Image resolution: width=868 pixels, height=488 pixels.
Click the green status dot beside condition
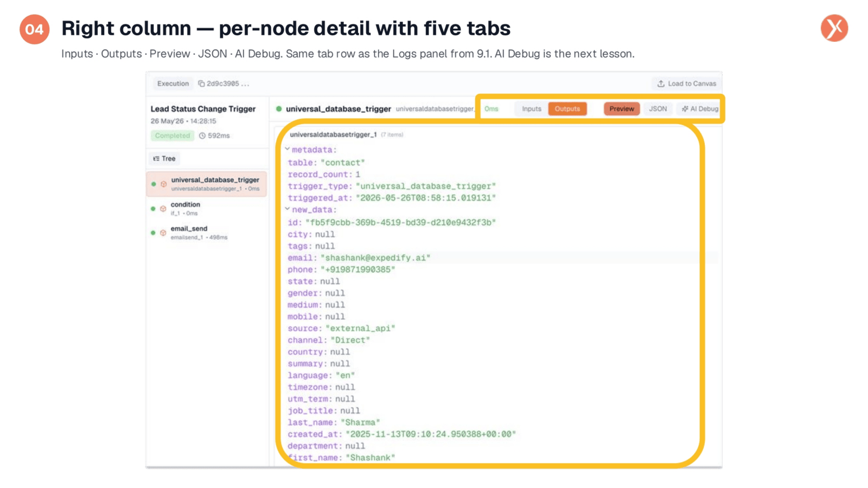(153, 209)
